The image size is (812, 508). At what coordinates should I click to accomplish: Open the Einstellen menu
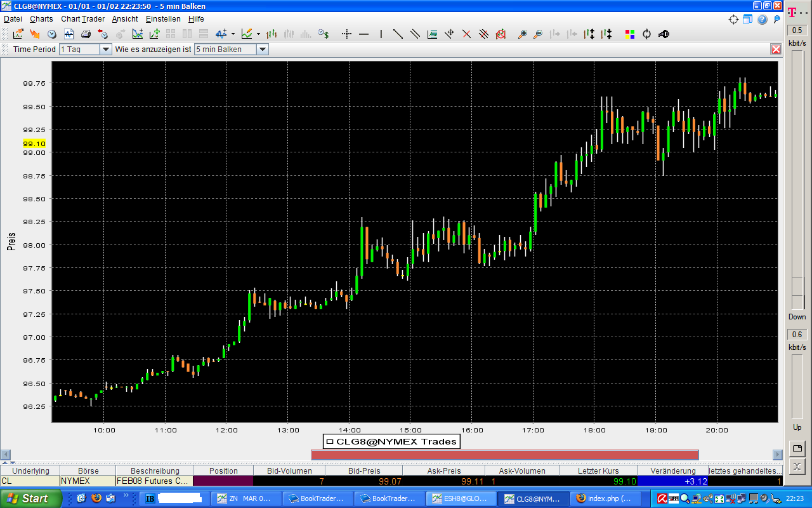(163, 19)
